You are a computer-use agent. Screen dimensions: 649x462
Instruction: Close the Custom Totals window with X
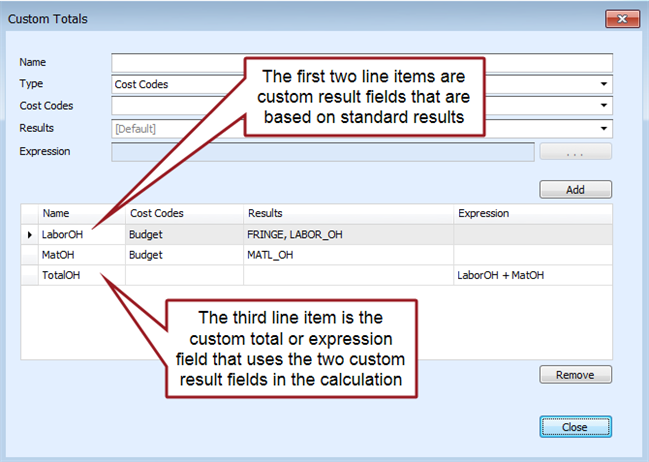(621, 19)
